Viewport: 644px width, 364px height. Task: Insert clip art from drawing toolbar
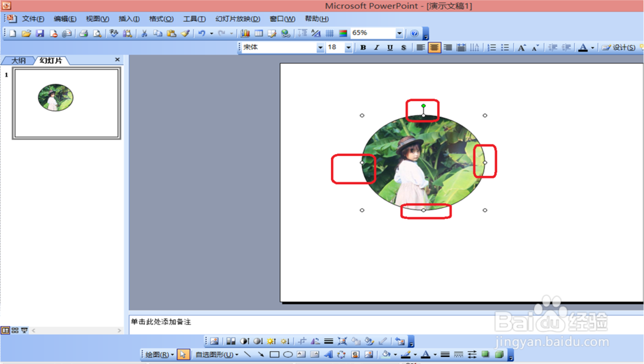355,354
